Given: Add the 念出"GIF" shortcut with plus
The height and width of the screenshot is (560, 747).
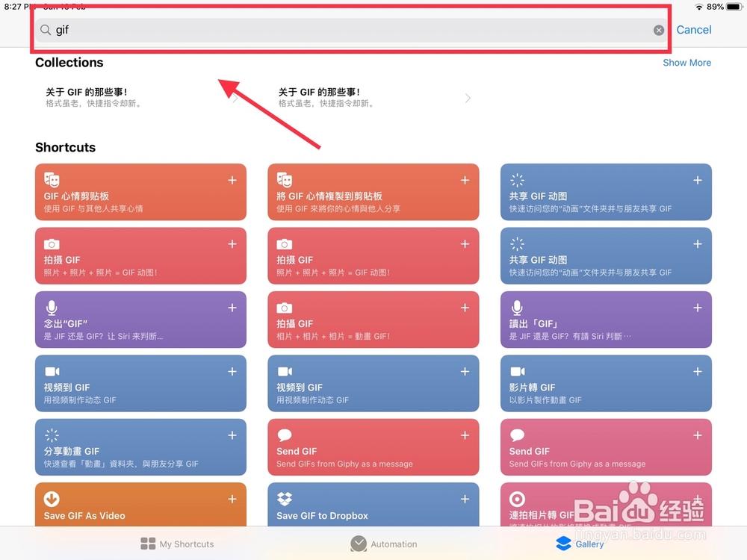Looking at the screenshot, I should pyautogui.click(x=232, y=308).
